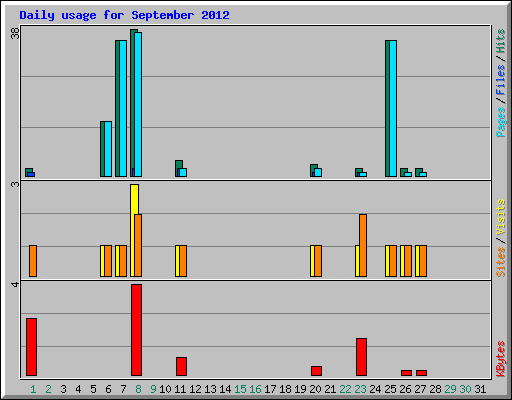Image resolution: width=512 pixels, height=400 pixels.
Task: Click the 'KBytes' legend label
Action: point(501,359)
